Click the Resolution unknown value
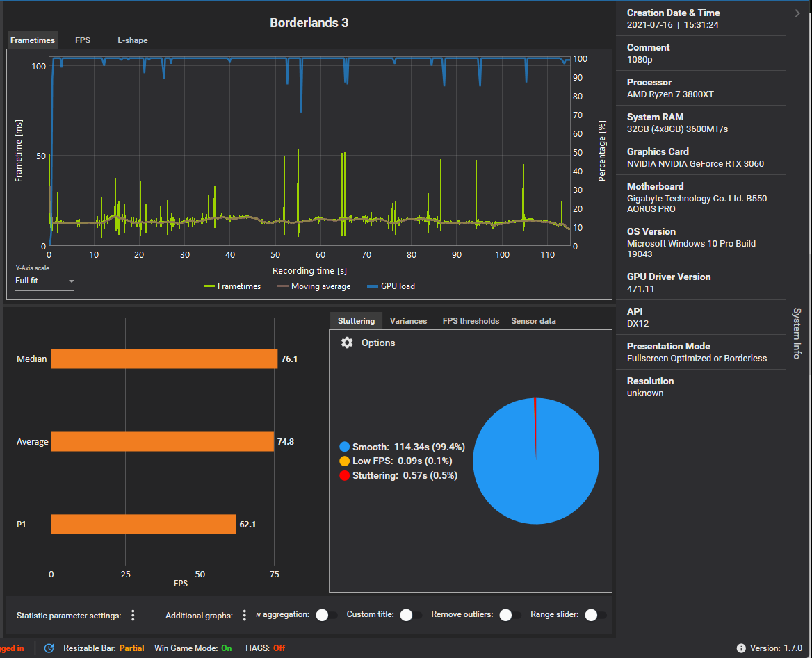812x658 pixels. click(x=645, y=393)
